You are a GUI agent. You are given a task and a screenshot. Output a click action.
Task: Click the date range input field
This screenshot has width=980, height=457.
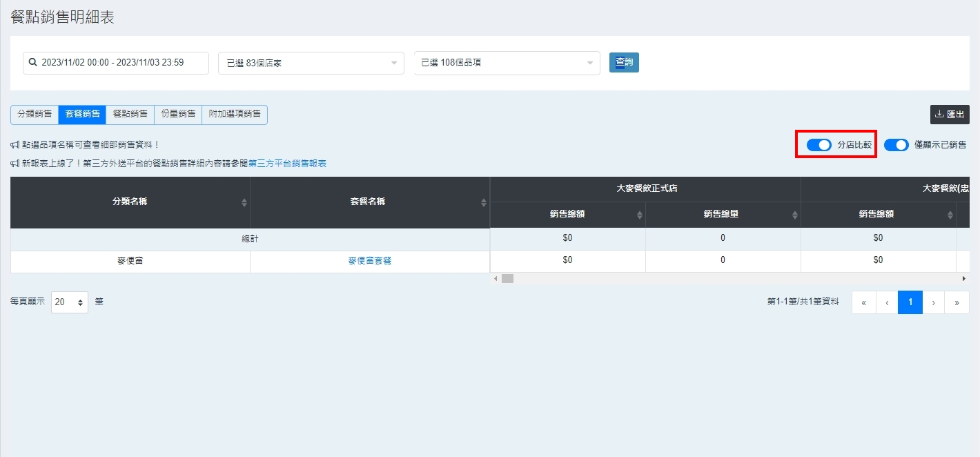click(116, 63)
